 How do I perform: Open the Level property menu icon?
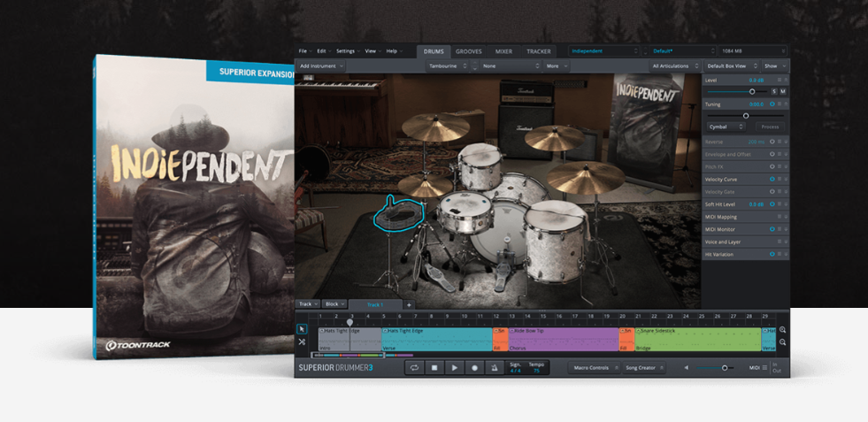point(780,81)
